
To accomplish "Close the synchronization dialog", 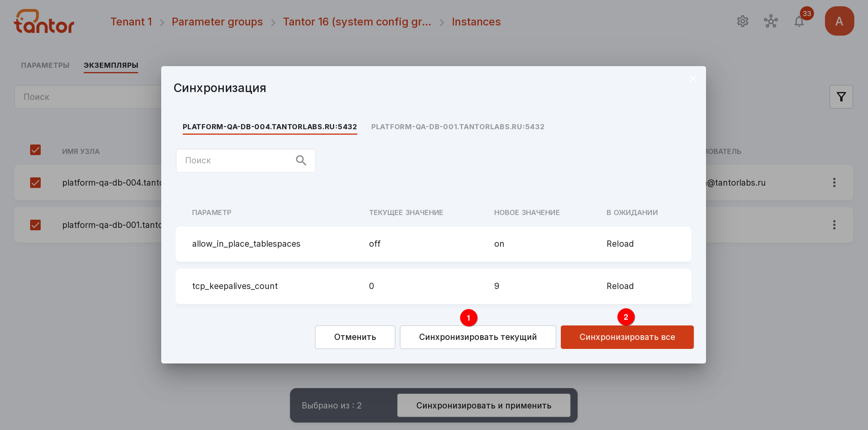I will coord(693,79).
